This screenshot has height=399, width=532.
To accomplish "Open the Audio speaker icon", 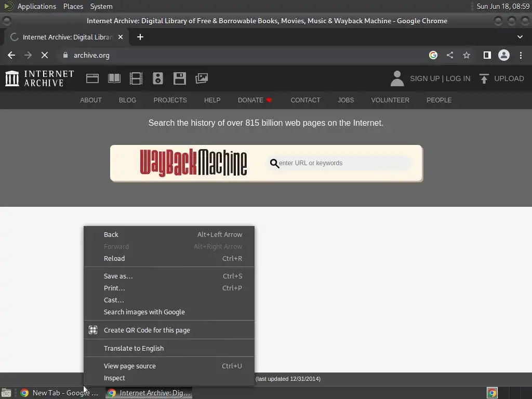I will click(x=158, y=78).
